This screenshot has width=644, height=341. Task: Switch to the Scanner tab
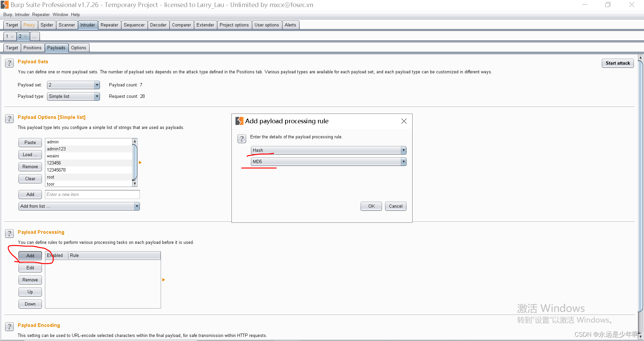pyautogui.click(x=67, y=25)
